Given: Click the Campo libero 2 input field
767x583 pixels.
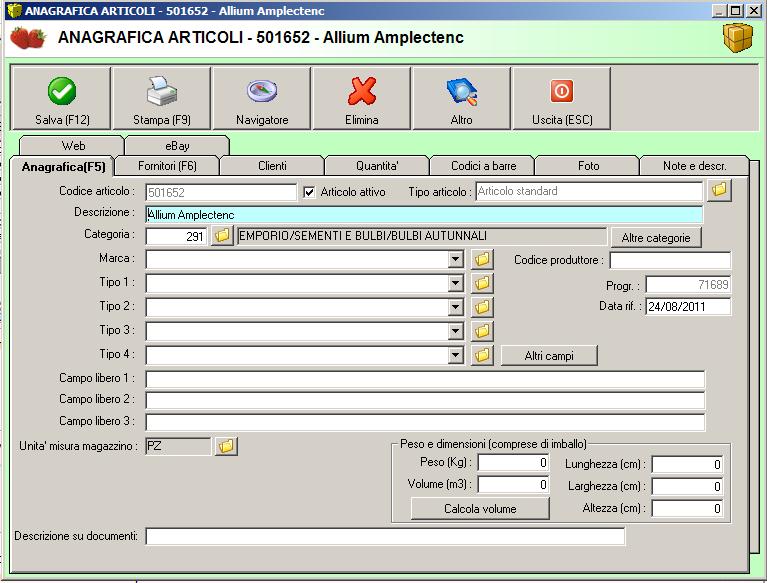Looking at the screenshot, I should pos(425,400).
